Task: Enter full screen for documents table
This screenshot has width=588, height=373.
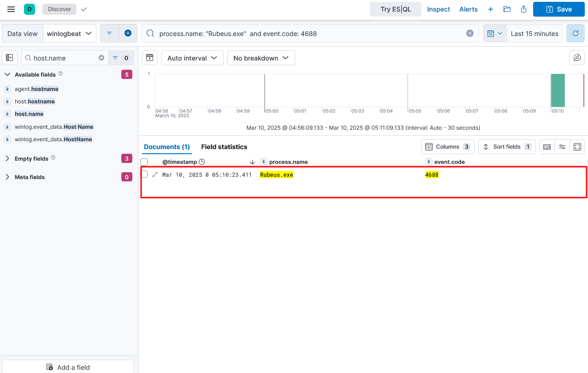Action: point(577,147)
